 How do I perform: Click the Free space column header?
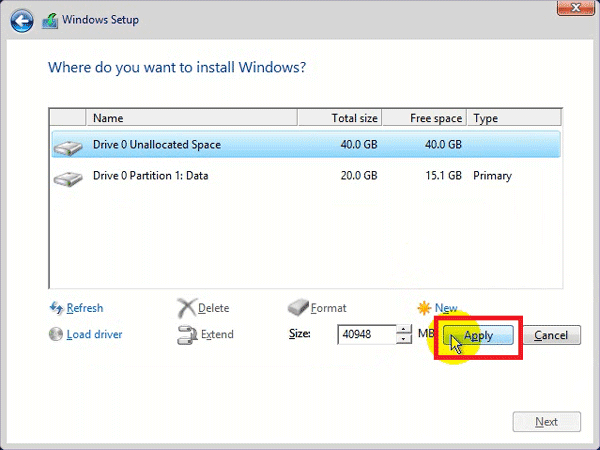click(424, 118)
